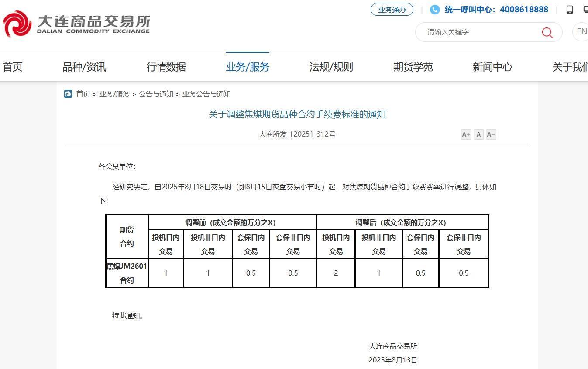Screen dimensions: 588x369
Task: Click the red magnifier search icon
Action: (x=547, y=32)
